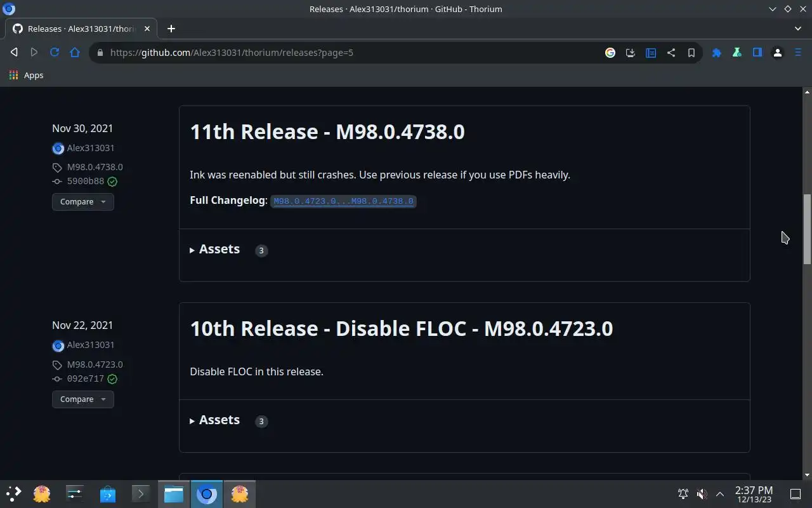Reload the releases page
812x508 pixels.
click(x=55, y=53)
